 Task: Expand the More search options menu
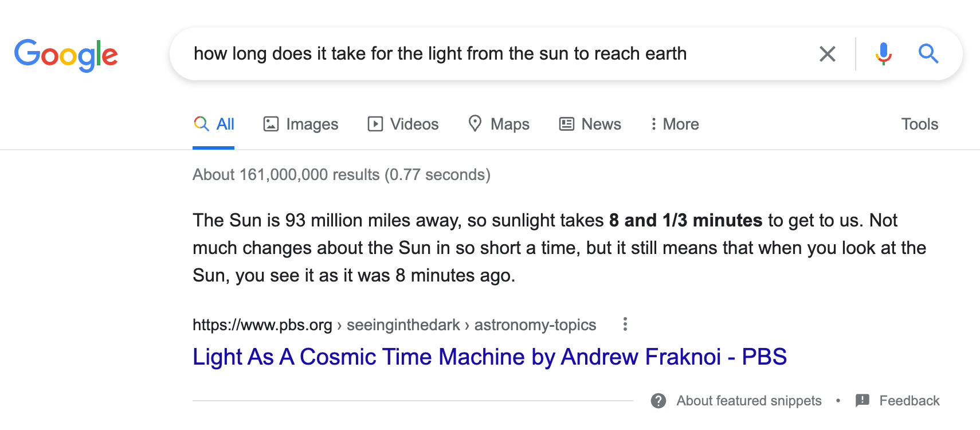pos(675,124)
